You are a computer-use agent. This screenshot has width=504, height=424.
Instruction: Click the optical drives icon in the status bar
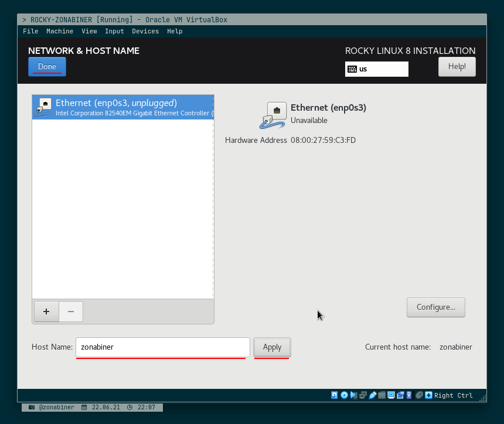click(344, 395)
